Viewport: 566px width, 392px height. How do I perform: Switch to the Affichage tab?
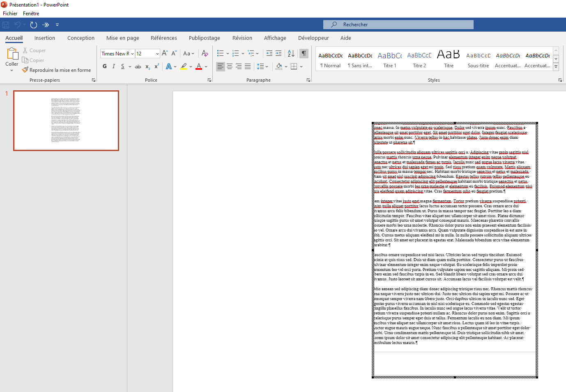tap(275, 38)
